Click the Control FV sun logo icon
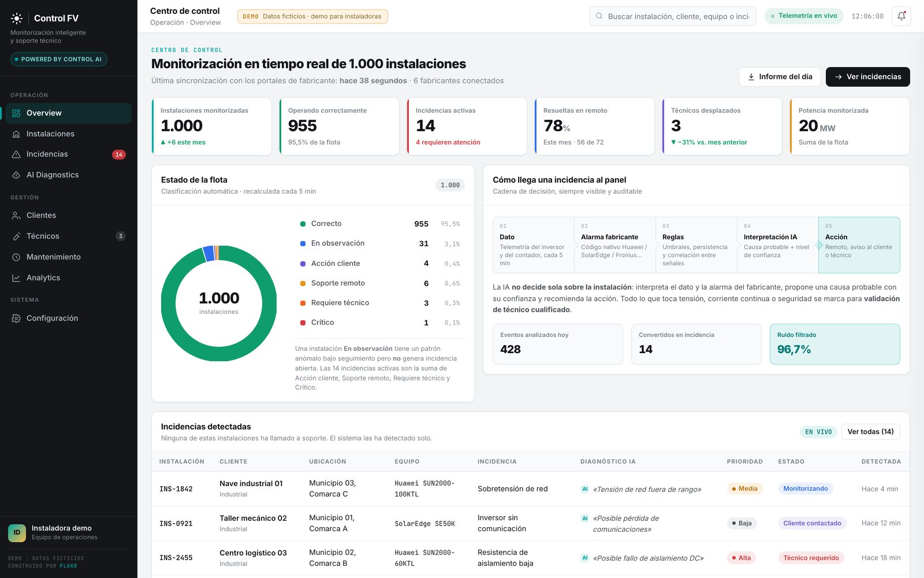Image resolution: width=924 pixels, height=578 pixels. pyautogui.click(x=17, y=18)
